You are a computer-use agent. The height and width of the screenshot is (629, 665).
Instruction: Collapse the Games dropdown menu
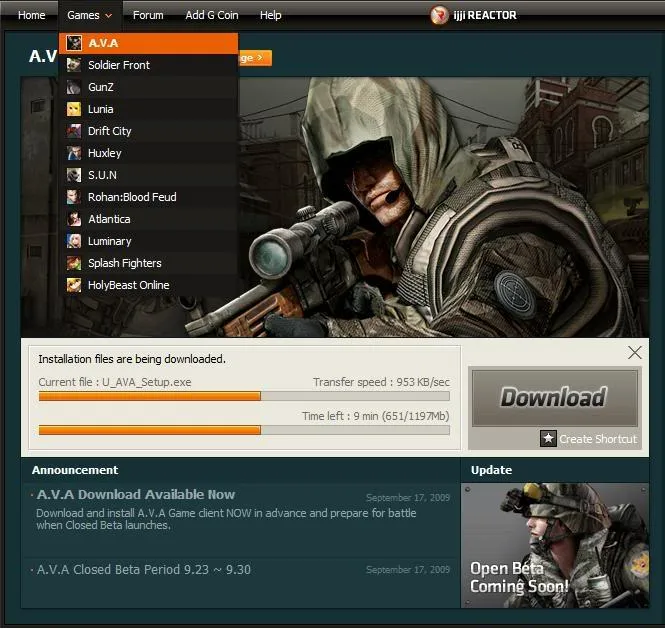89,15
